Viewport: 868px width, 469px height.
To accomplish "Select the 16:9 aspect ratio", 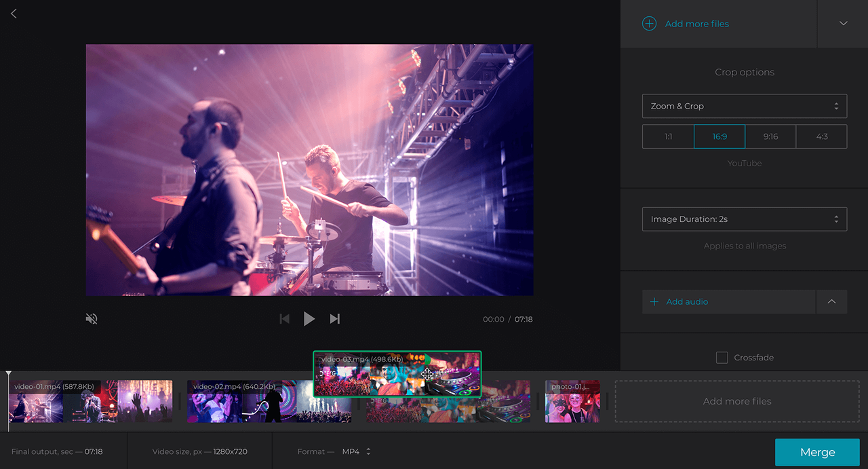I will coord(719,136).
